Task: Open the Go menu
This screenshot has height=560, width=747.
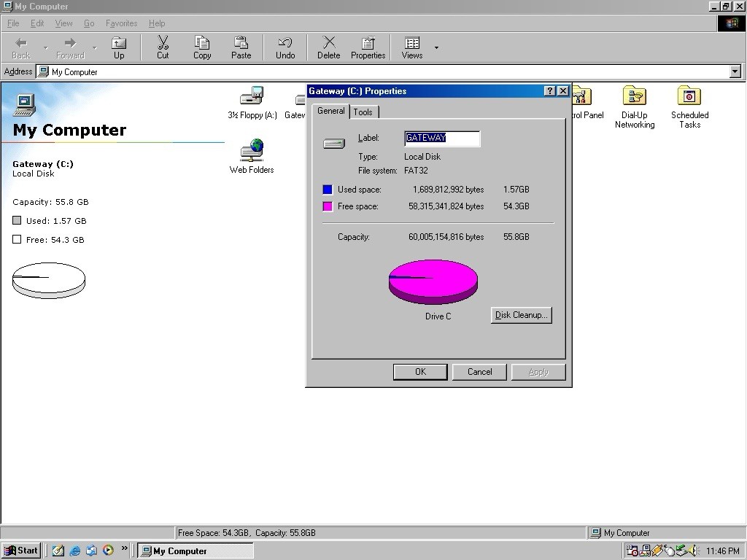Action: [x=89, y=23]
